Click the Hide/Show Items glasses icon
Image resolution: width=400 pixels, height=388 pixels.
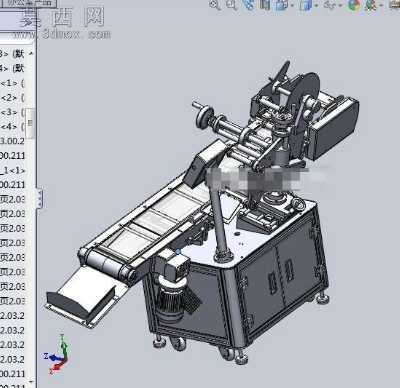(330, 5)
